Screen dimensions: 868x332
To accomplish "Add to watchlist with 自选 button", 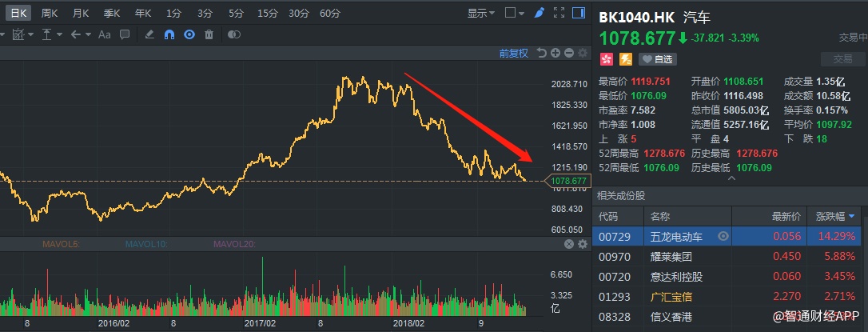I will tap(658, 58).
